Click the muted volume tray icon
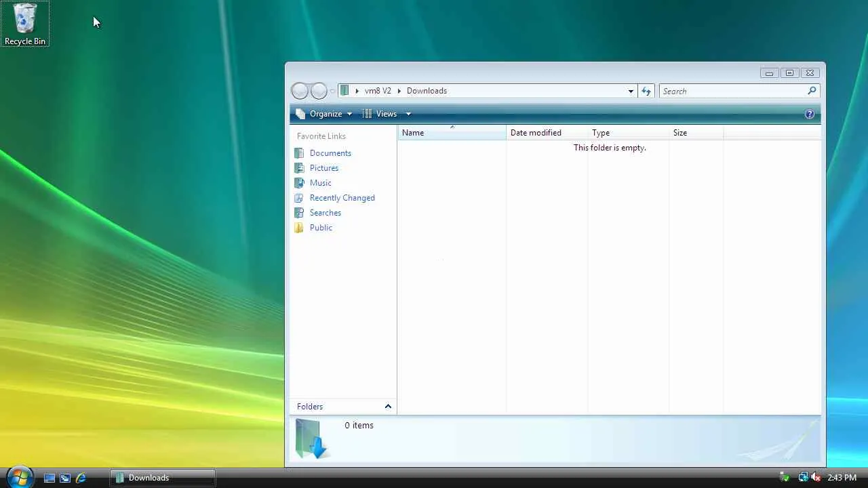Image resolution: width=868 pixels, height=488 pixels. pyautogui.click(x=815, y=478)
